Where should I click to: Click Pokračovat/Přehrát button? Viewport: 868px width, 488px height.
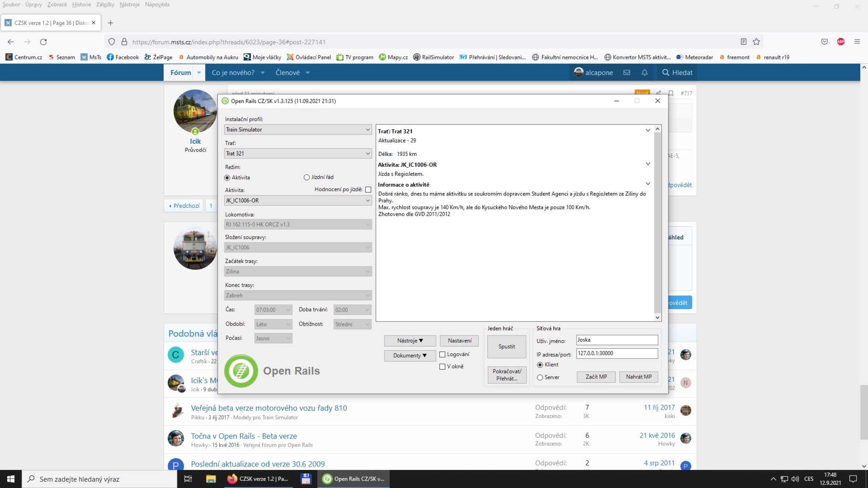point(507,375)
